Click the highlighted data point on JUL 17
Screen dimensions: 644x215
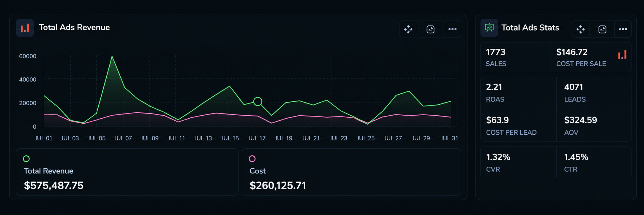pyautogui.click(x=258, y=101)
